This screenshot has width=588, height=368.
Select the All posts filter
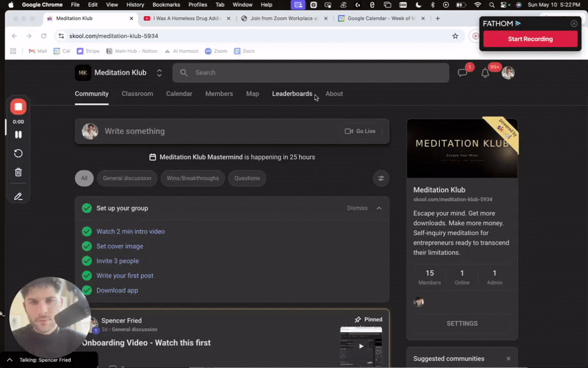(84, 178)
